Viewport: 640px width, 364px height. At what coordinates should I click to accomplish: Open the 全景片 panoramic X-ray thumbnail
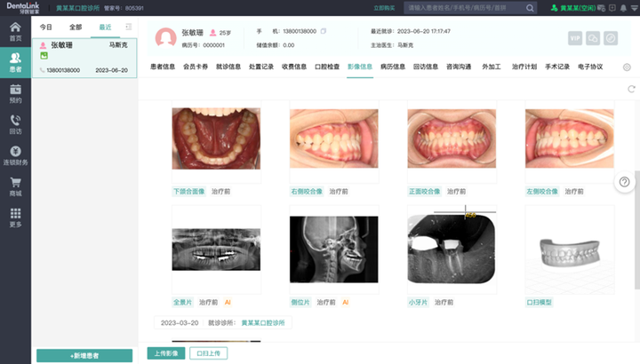216,249
